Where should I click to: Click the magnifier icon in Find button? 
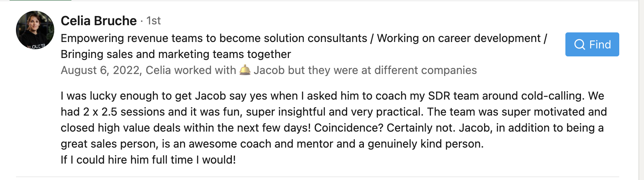579,44
